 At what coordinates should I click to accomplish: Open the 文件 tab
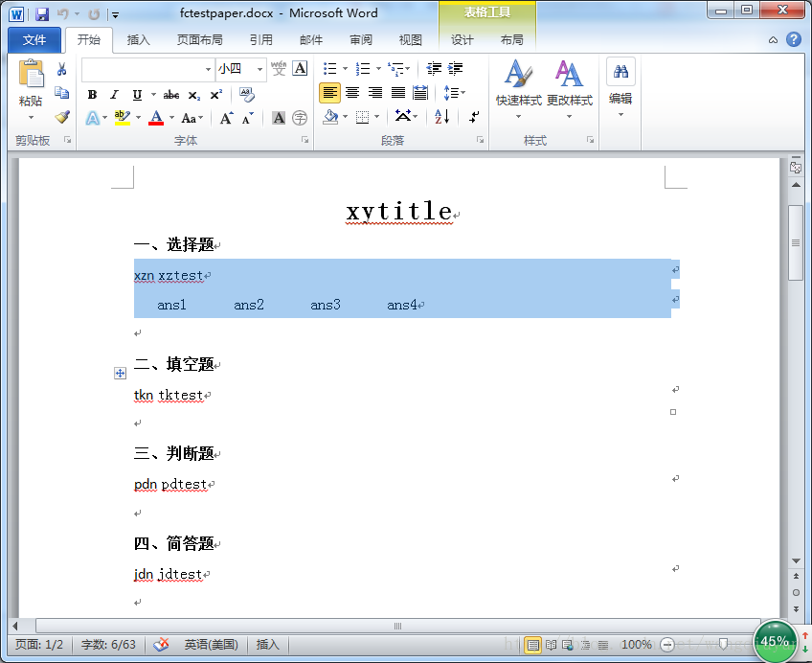(34, 40)
